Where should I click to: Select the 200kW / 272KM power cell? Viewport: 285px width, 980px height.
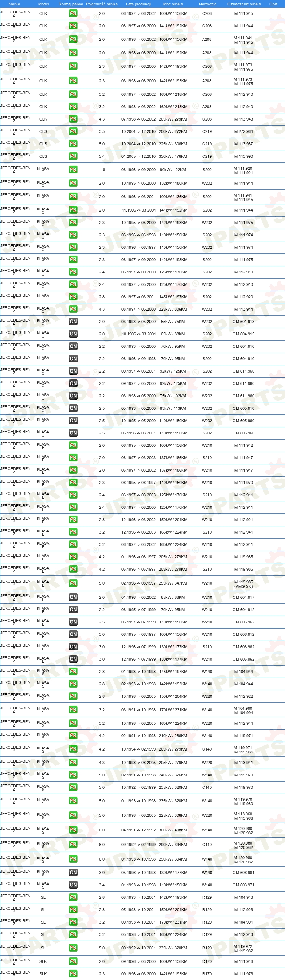(x=173, y=131)
